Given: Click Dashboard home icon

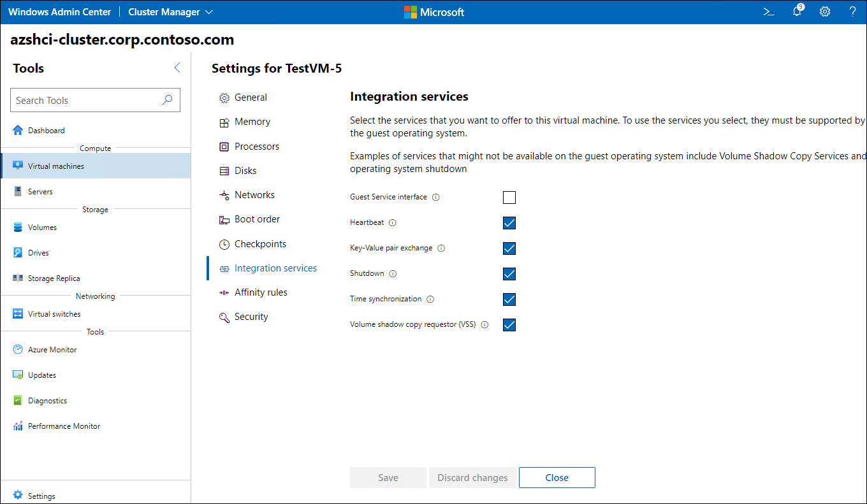Looking at the screenshot, I should [18, 131].
